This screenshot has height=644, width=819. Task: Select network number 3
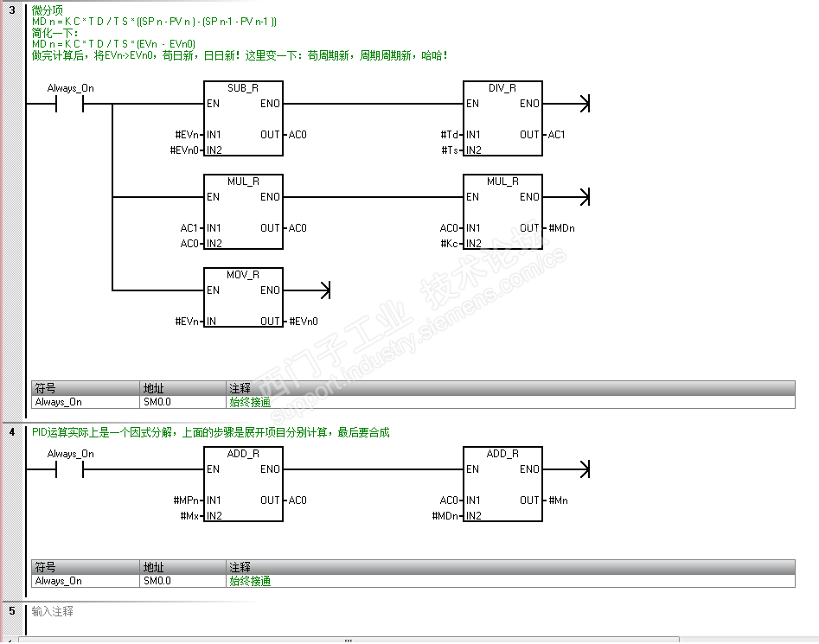pyautogui.click(x=12, y=10)
